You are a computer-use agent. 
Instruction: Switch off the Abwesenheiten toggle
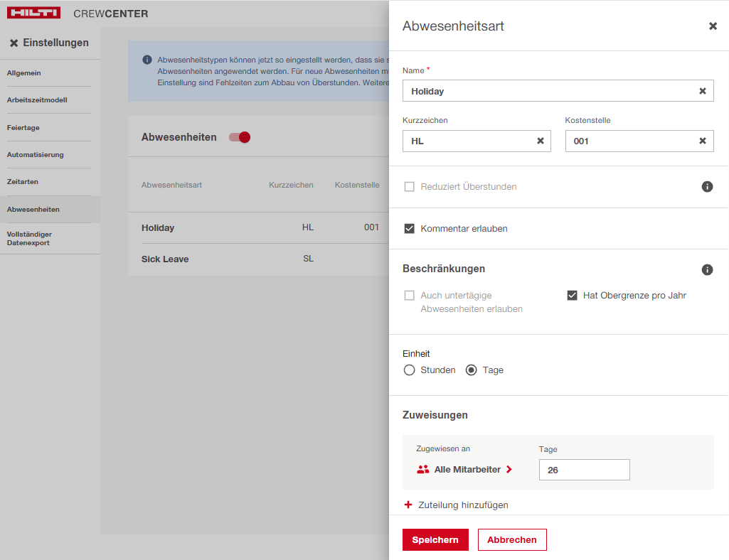pos(240,137)
